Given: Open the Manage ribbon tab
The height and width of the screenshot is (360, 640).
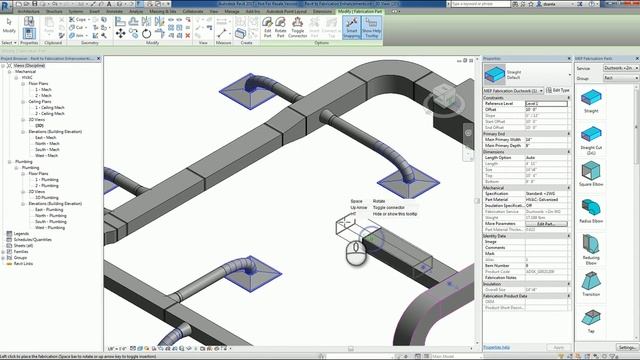Looking at the screenshot, I should pos(231,11).
